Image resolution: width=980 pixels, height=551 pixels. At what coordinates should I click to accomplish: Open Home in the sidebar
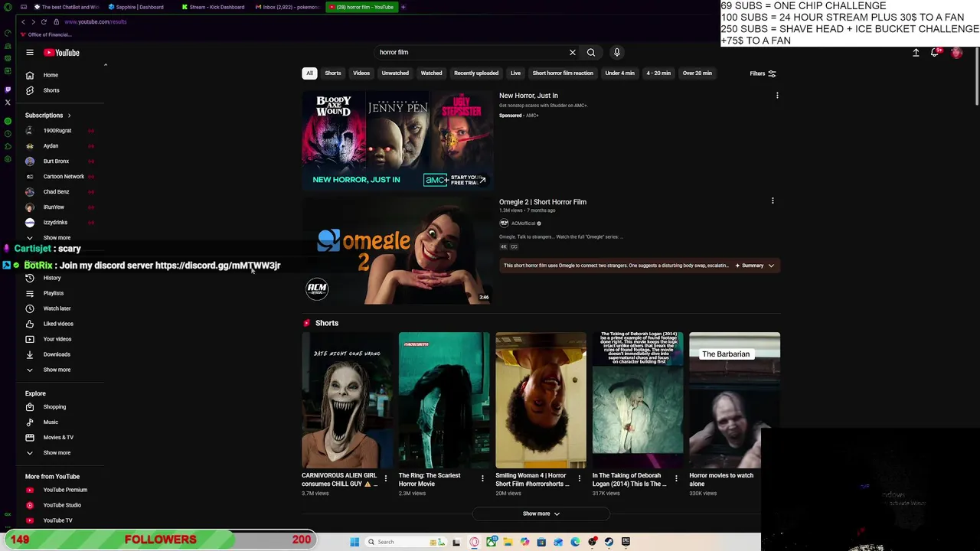click(x=51, y=75)
